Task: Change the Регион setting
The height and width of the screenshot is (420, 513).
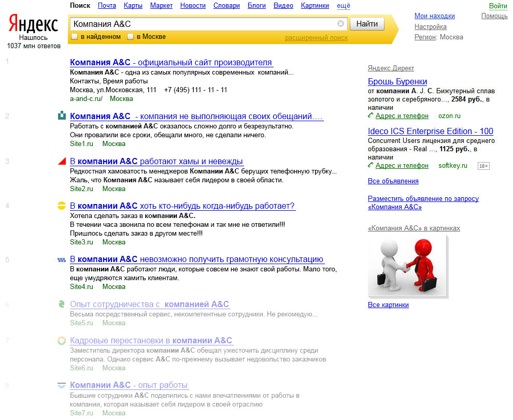Action: (425, 37)
